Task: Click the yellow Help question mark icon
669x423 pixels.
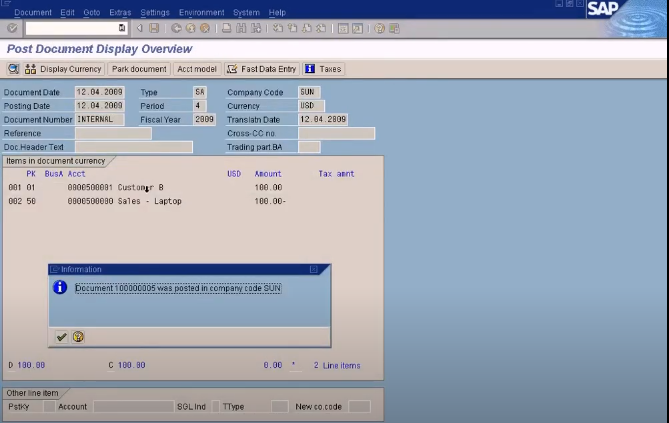Action: tap(379, 28)
